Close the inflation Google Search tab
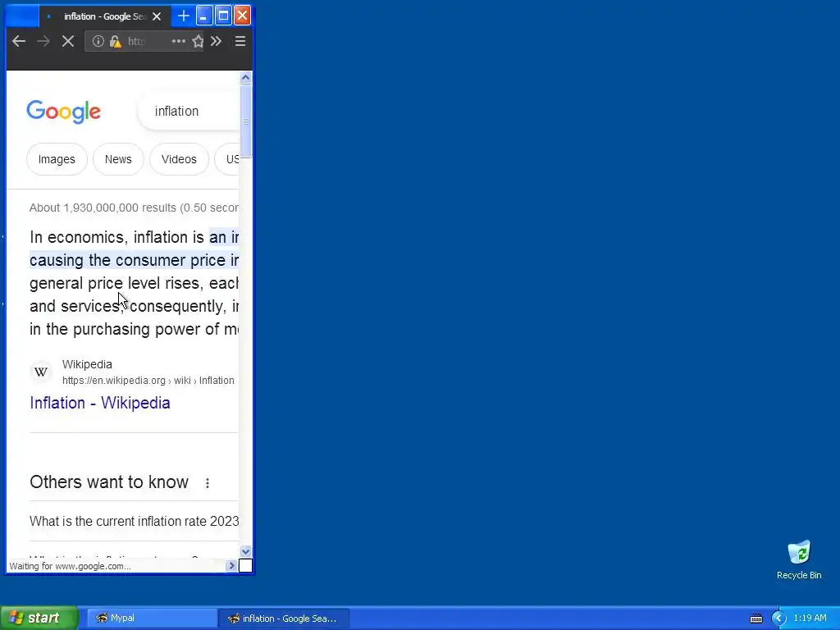Viewport: 840px width, 630px height. [x=157, y=16]
